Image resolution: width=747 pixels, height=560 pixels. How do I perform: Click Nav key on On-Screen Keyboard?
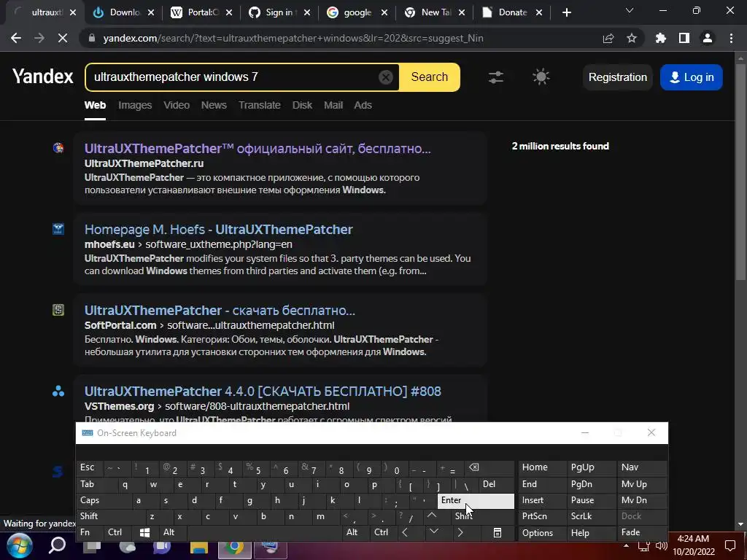[642, 467]
